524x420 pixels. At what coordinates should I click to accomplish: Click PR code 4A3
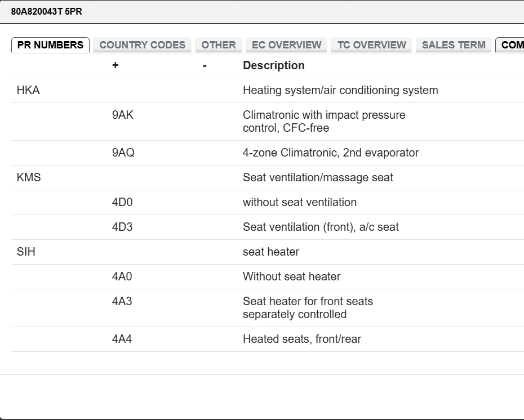[x=122, y=301]
